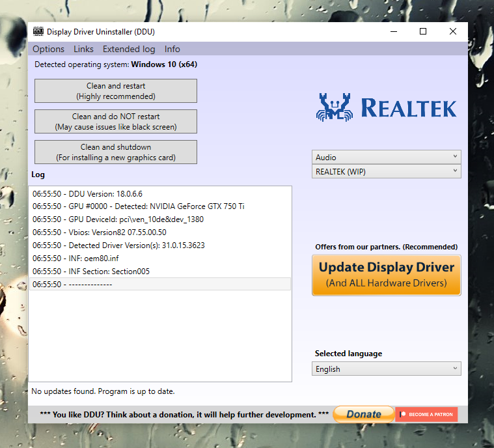This screenshot has height=448, width=494.
Task: Select log line Vbios: Version82 07.55.00.50
Action: [159, 232]
